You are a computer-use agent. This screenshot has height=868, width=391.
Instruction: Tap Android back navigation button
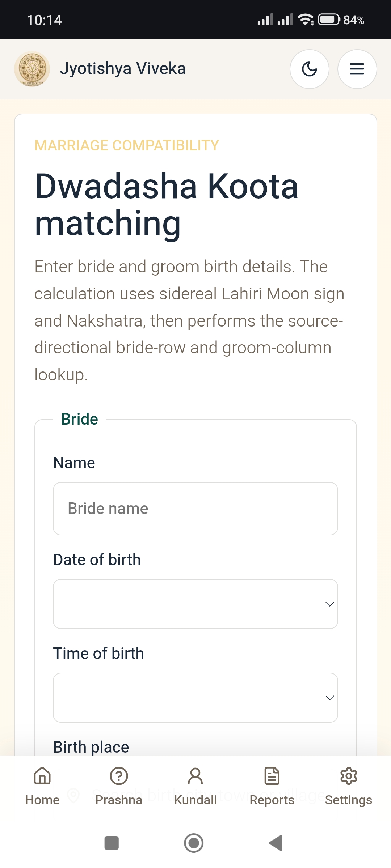pyautogui.click(x=276, y=843)
